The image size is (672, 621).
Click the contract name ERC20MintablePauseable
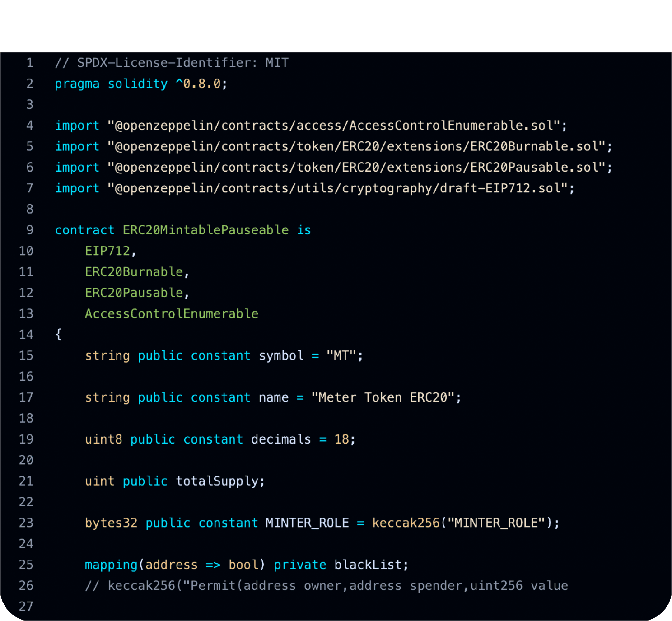click(x=205, y=230)
